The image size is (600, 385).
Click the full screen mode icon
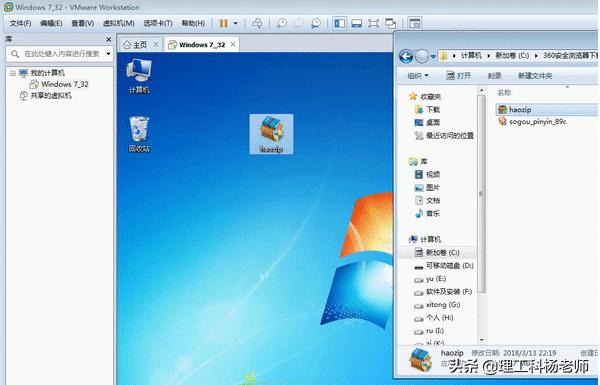pyautogui.click(x=373, y=23)
